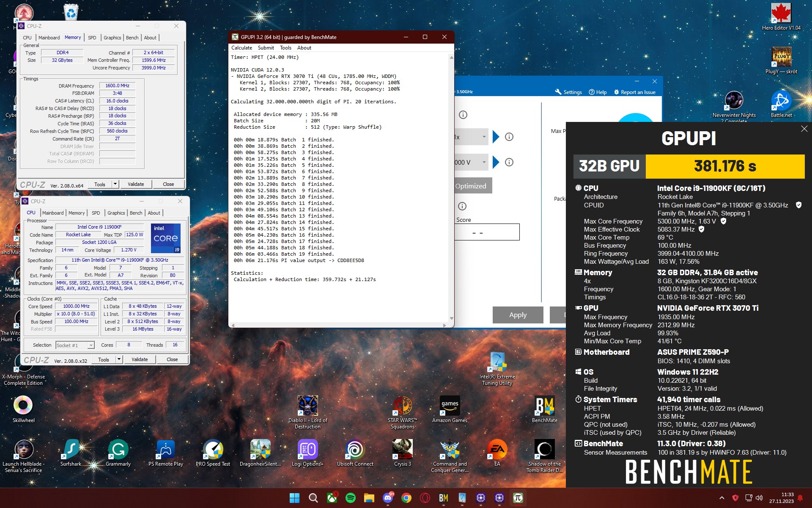The image size is (812, 508).
Task: Click info icon above the Score field
Action: pos(462,206)
